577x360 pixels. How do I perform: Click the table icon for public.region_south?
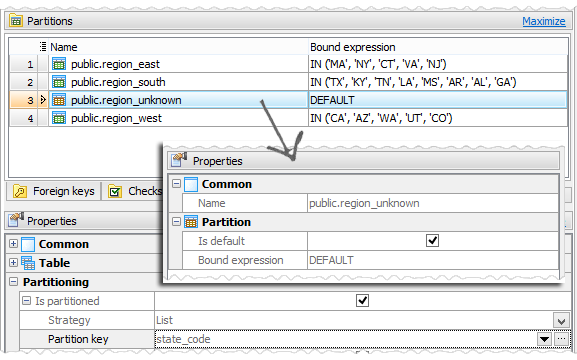click(59, 82)
